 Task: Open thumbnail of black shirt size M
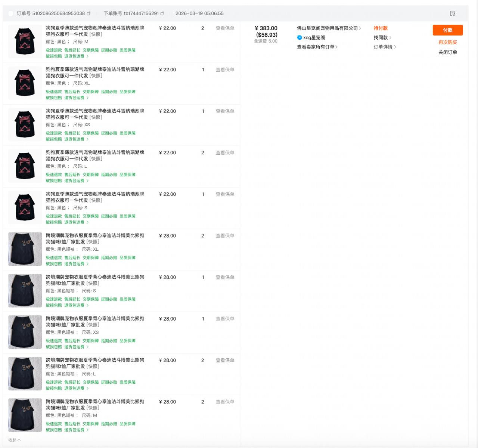(x=25, y=41)
